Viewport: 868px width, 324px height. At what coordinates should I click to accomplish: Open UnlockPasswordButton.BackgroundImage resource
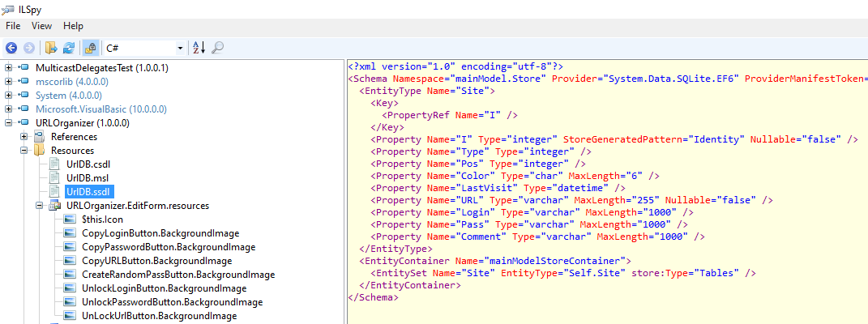[172, 302]
